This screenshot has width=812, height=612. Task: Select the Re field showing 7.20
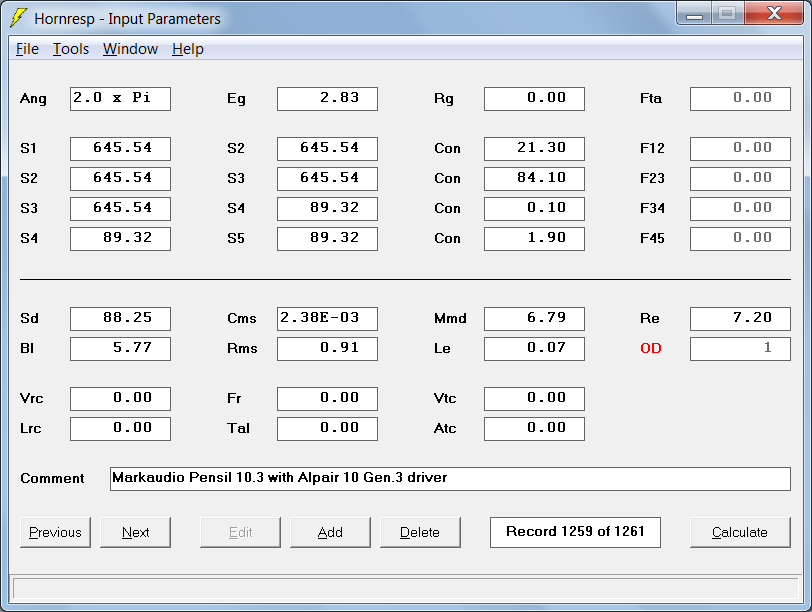(741, 319)
